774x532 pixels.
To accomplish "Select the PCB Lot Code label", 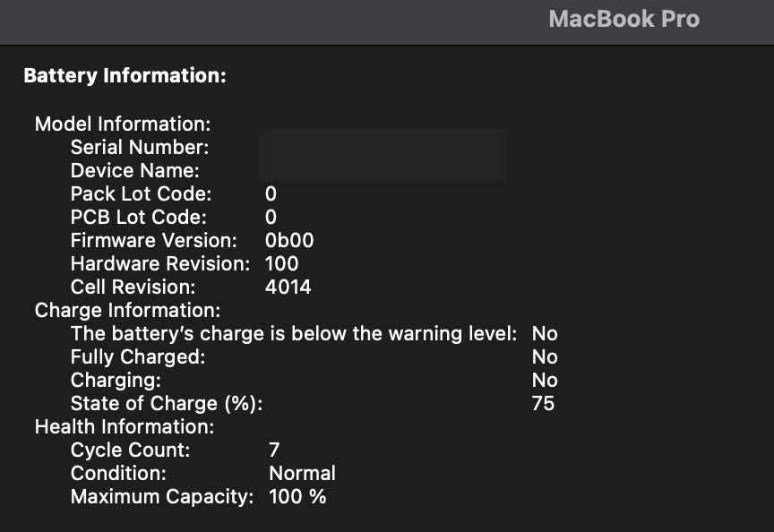I will (139, 217).
